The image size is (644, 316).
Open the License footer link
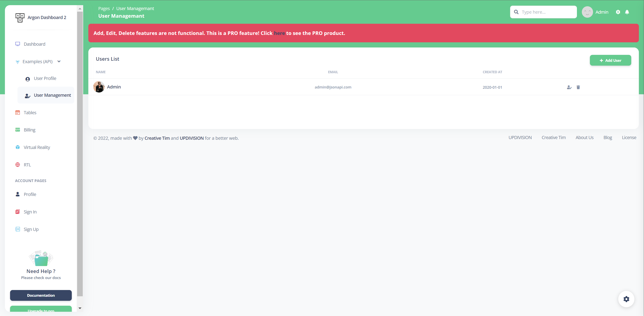coord(629,138)
